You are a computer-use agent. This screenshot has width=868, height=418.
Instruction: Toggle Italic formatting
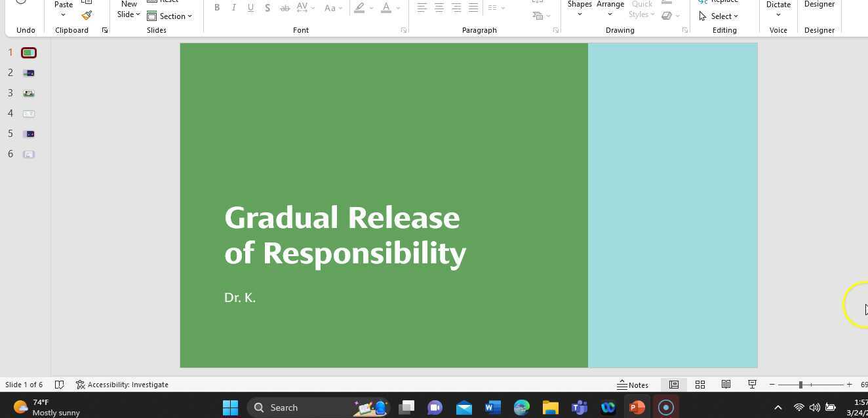coord(233,8)
